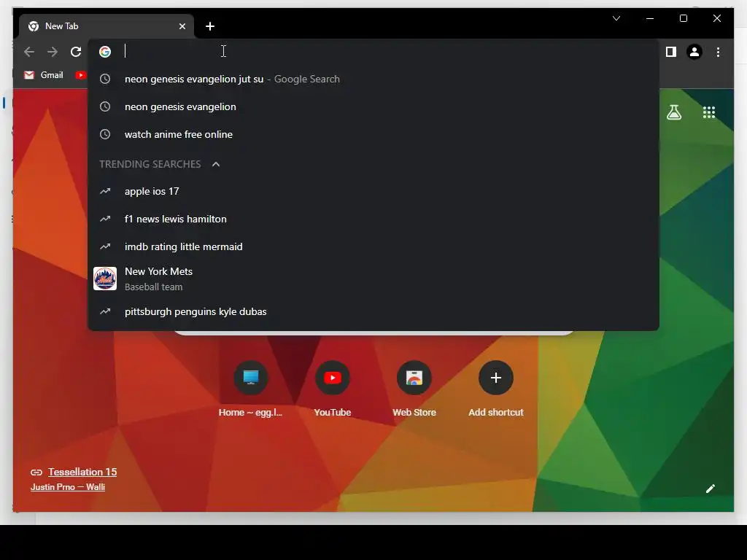Click the Google icon in address bar
747x560 pixels.
click(105, 52)
